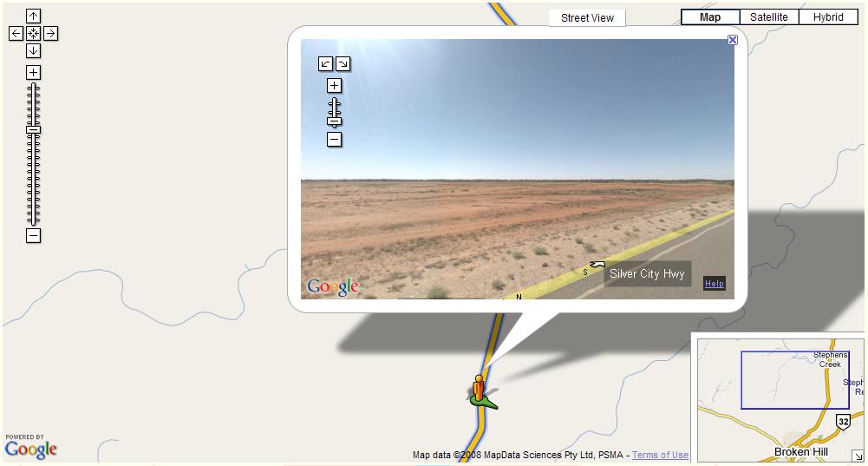Collapse the overview minimap arrow
This screenshot has width=868, height=466.
pyautogui.click(x=858, y=456)
